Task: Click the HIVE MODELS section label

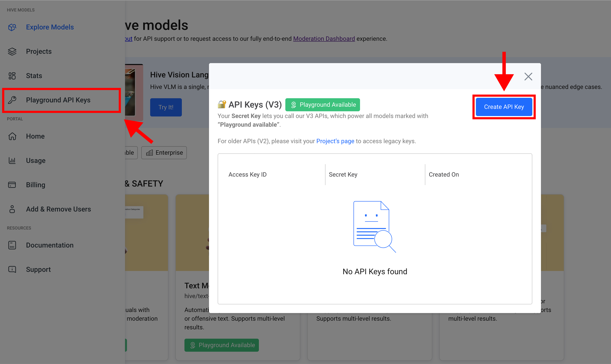Action: coord(21,10)
